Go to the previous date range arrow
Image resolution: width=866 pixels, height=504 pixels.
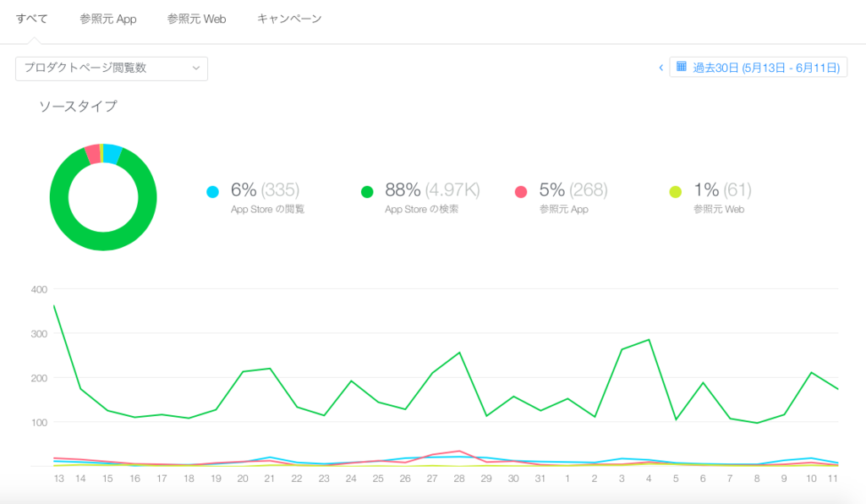[x=660, y=68]
